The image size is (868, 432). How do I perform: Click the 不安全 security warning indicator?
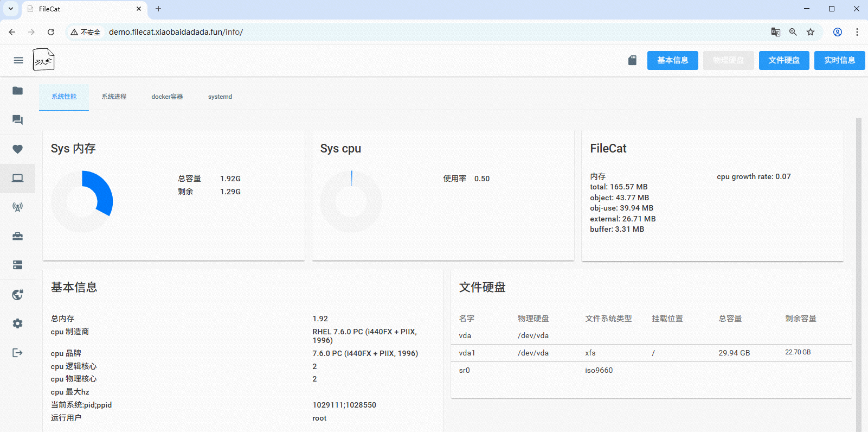coord(86,32)
